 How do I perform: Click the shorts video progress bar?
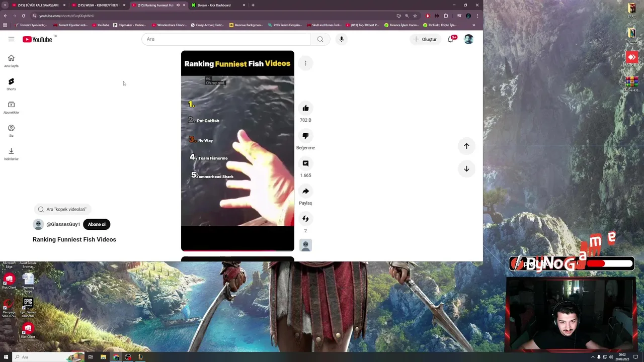(237, 250)
